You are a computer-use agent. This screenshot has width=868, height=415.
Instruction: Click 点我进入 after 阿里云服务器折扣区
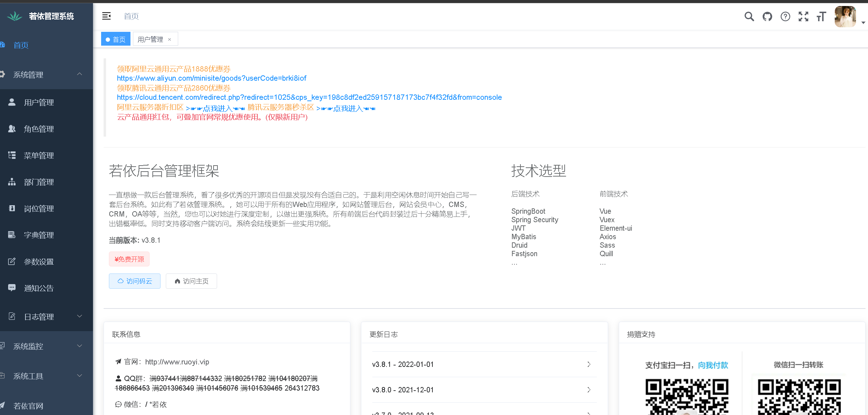[215, 108]
